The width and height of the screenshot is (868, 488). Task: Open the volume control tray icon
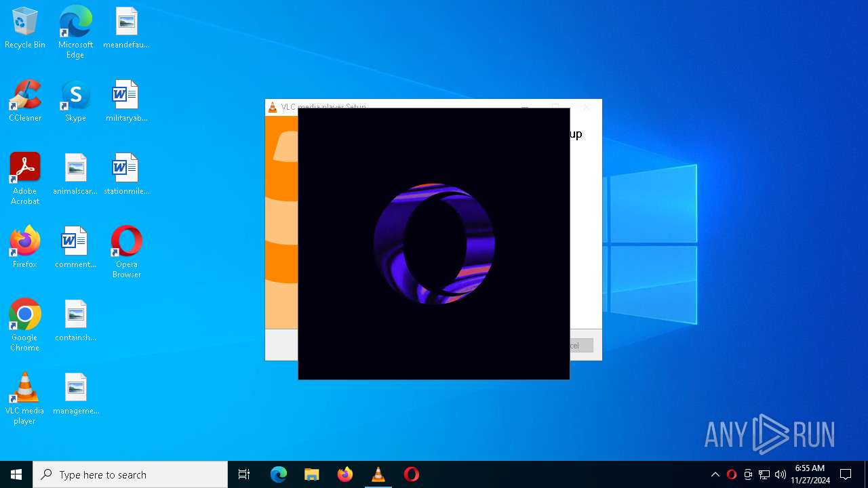coord(781,474)
